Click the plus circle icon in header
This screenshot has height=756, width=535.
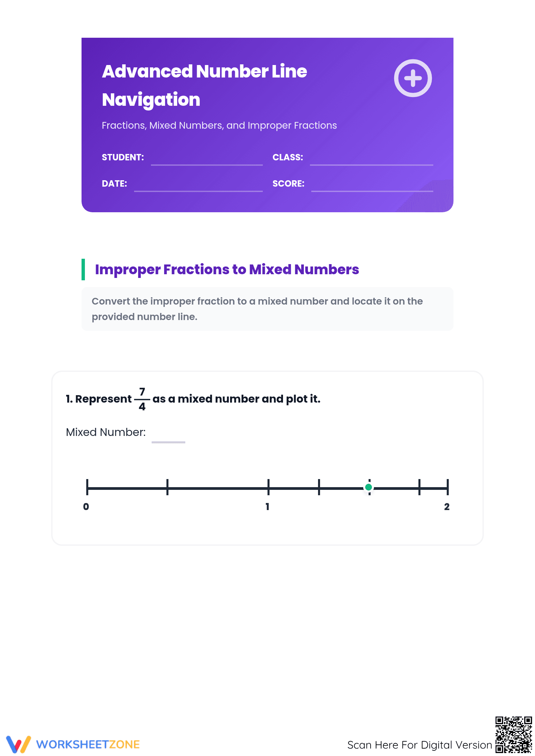tap(413, 78)
